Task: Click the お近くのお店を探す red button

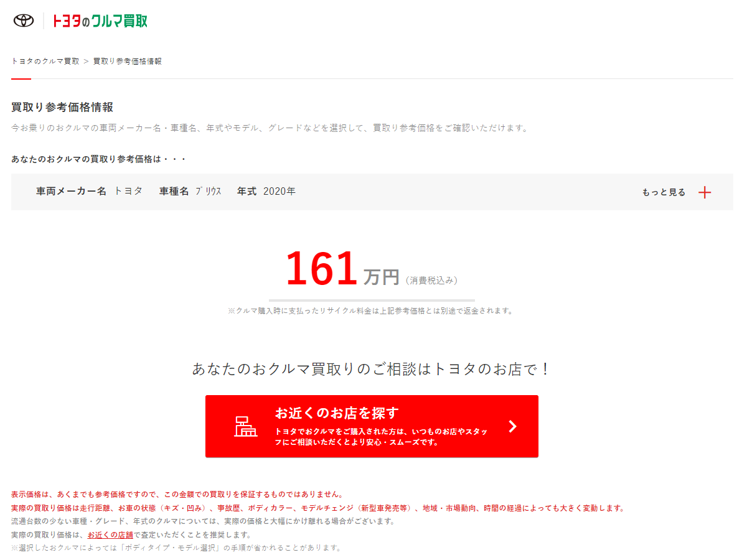Action: pyautogui.click(x=372, y=426)
